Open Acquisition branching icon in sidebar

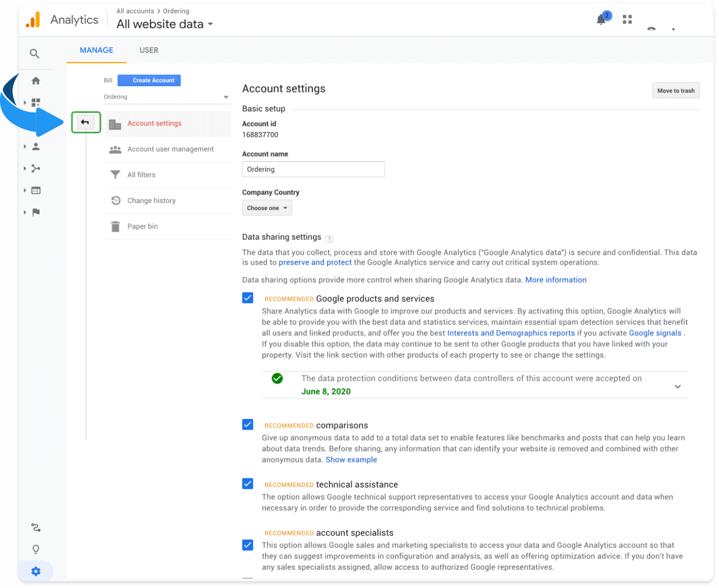pos(36,169)
